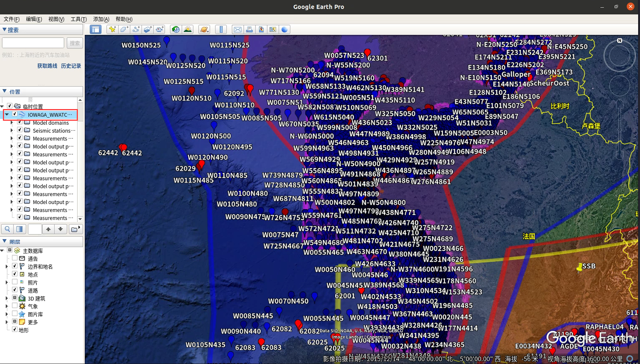Image resolution: width=640 pixels, height=364 pixels.
Task: Expand the Seismic stations folder
Action: pos(12,130)
